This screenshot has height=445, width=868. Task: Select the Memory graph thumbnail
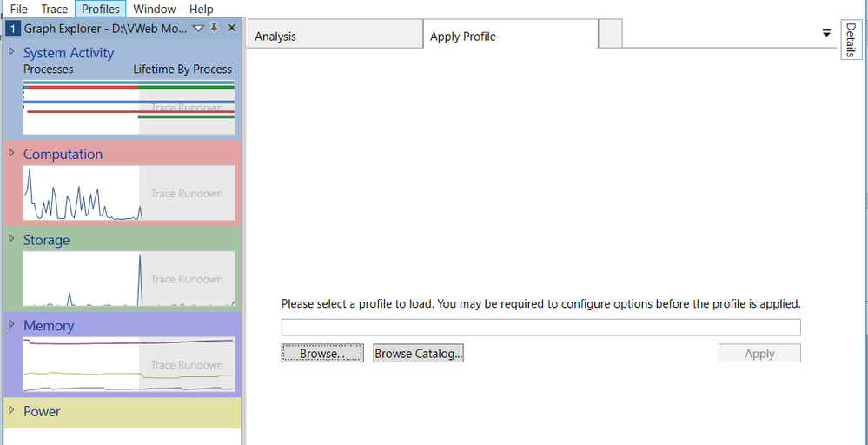pyautogui.click(x=129, y=364)
